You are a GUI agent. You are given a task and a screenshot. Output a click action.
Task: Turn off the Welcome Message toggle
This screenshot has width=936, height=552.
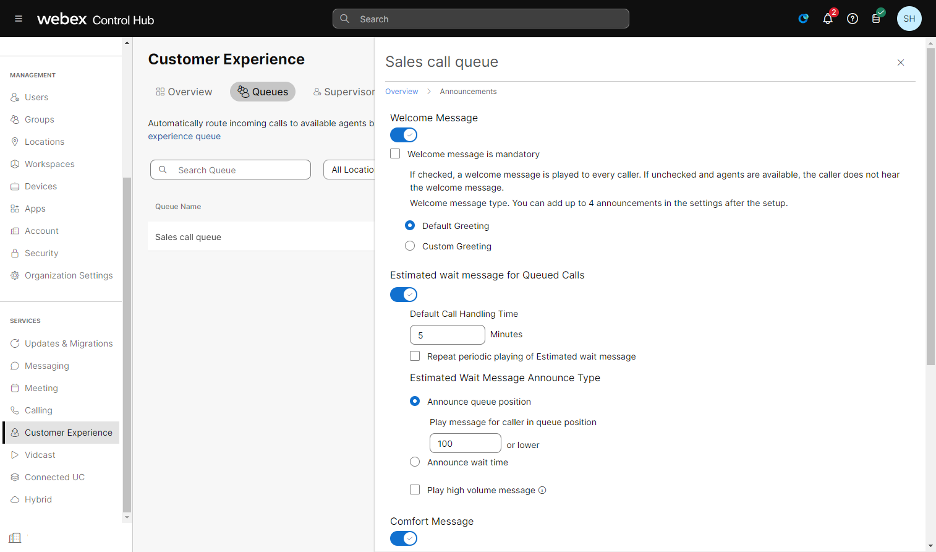tap(404, 135)
